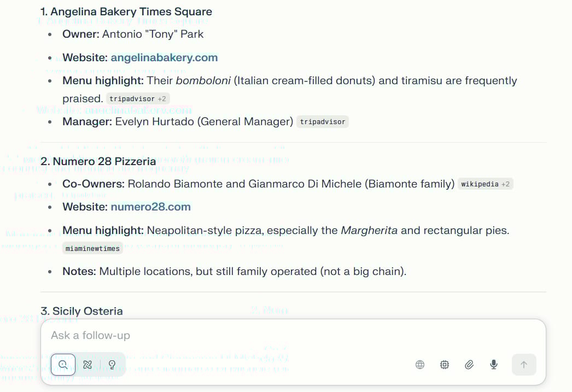Open the tripadvisor +2 citation after tiramisu
The width and height of the screenshot is (572, 392).
138,99
